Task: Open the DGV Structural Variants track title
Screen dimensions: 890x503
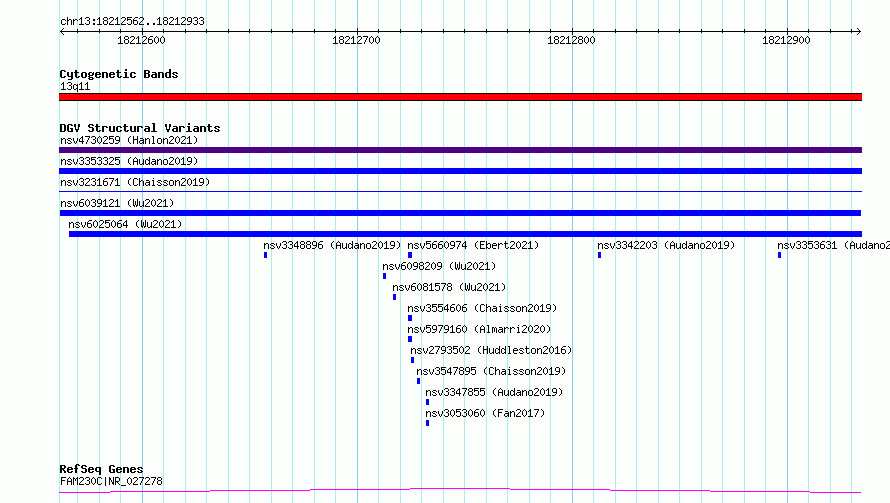Action: click(140, 128)
